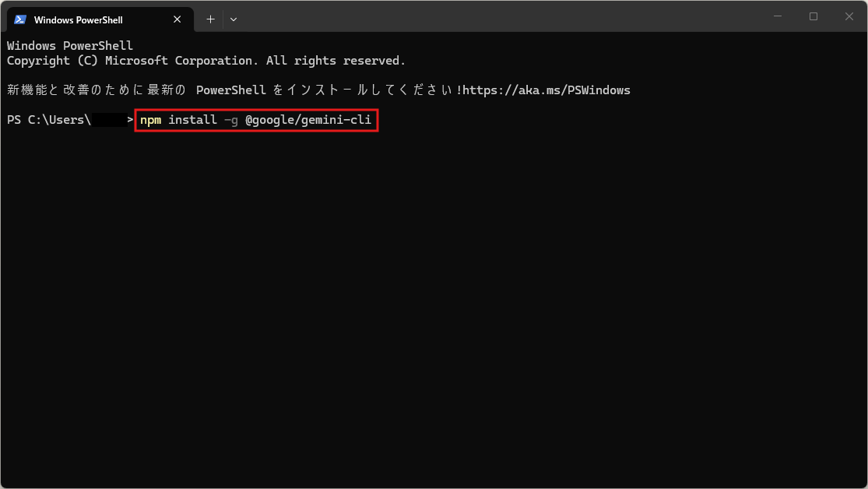Maximize the terminal window
This screenshot has height=489, width=868.
click(814, 16)
